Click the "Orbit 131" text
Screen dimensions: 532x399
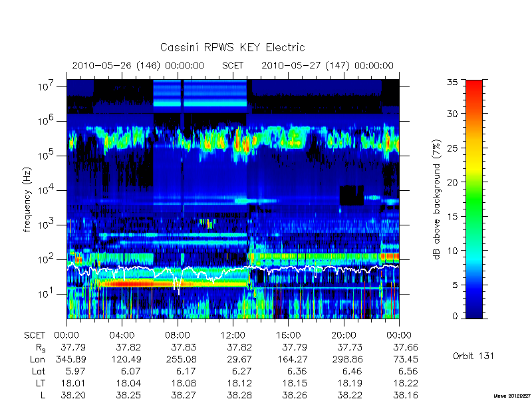[473, 356]
